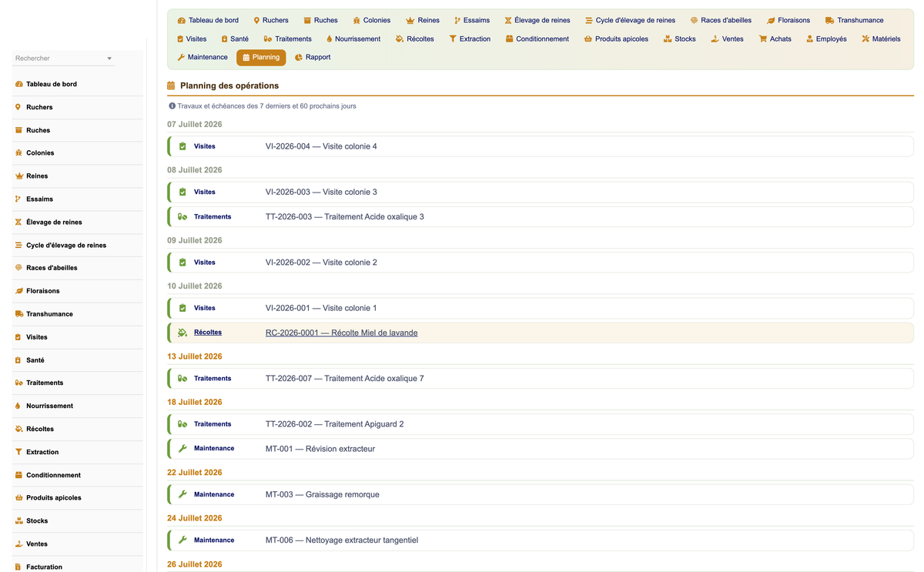Open VI-2026-002 Visite colonie 2 entry
The width and height of the screenshot is (924, 572).
541,263
